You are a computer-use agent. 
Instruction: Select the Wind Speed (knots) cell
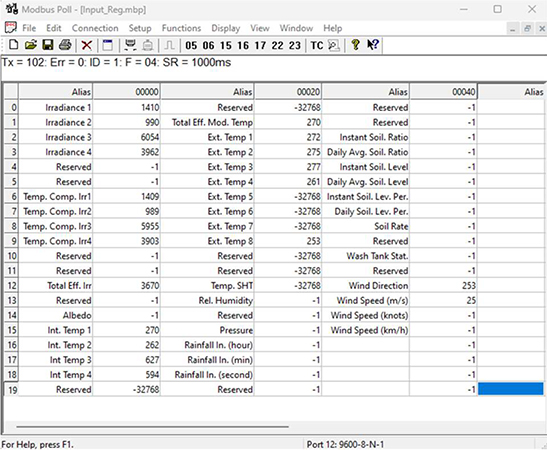tap(366, 315)
